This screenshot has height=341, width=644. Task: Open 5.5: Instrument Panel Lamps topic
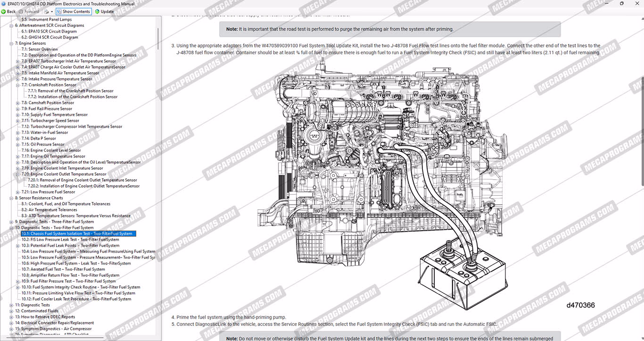(x=46, y=19)
